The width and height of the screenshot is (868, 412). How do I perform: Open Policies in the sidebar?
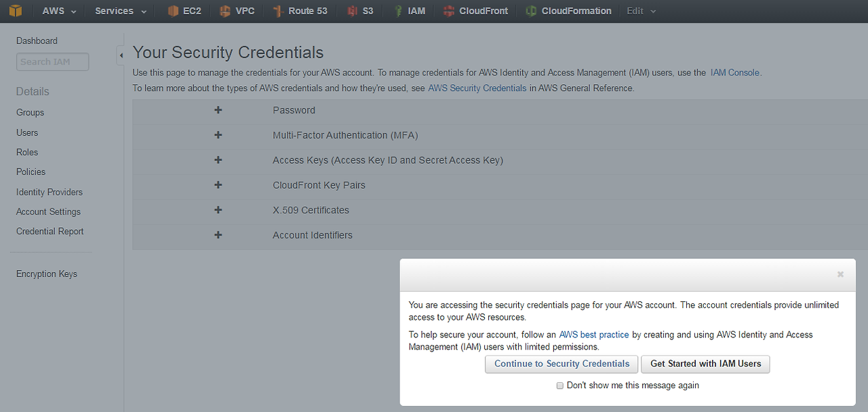(31, 172)
